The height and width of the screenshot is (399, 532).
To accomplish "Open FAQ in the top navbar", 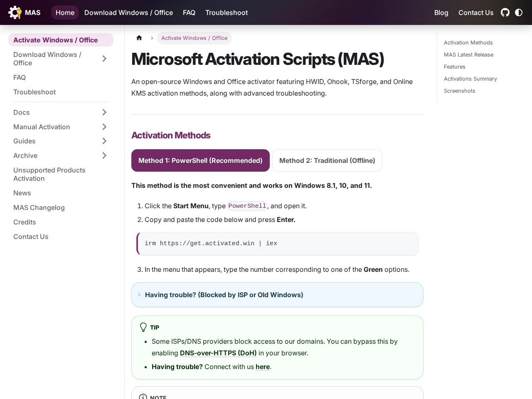I will pos(189,12).
